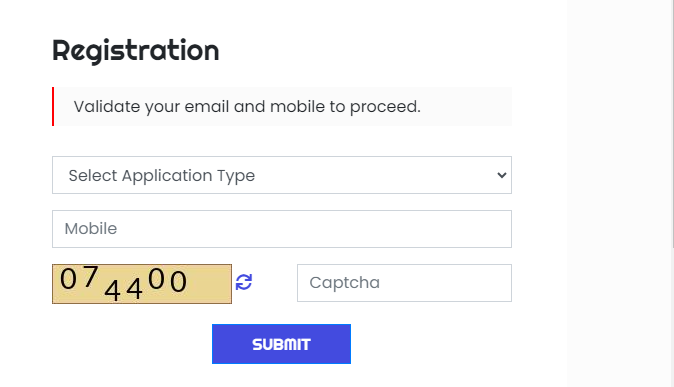This screenshot has height=387, width=674.
Task: Click the blue circular arrows next to captcha
Action: [244, 283]
